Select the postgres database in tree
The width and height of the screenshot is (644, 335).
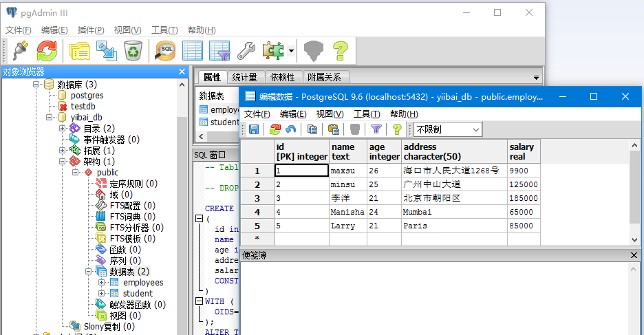tap(87, 95)
